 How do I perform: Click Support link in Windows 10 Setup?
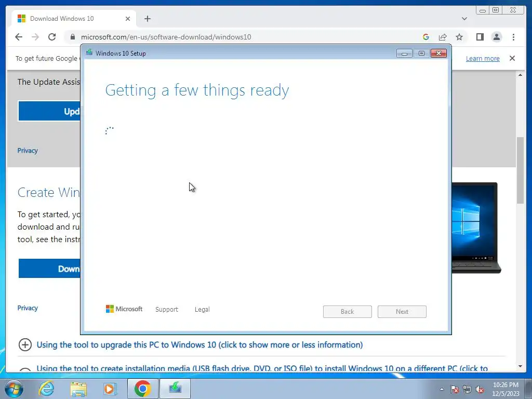167,310
